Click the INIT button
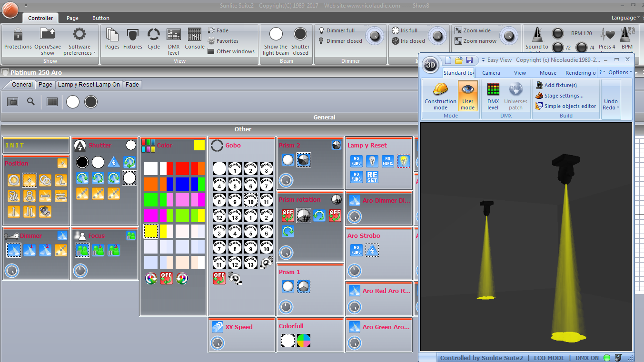Screen dimensions: 644x362 36,146
